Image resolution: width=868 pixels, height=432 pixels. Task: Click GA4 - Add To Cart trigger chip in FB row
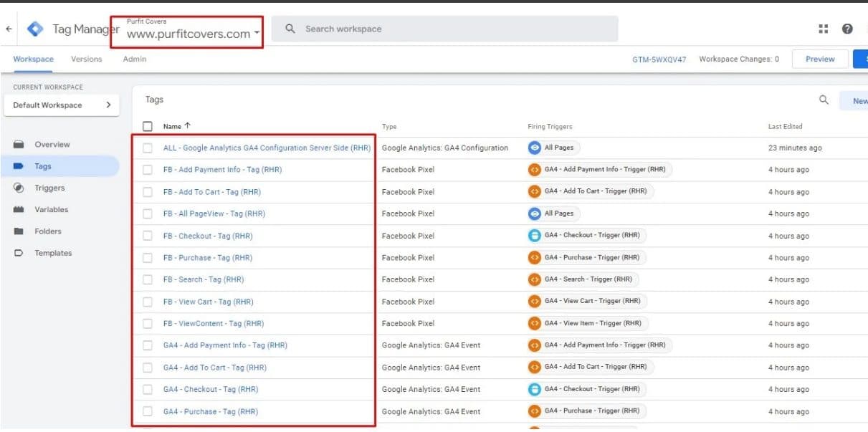(x=590, y=191)
